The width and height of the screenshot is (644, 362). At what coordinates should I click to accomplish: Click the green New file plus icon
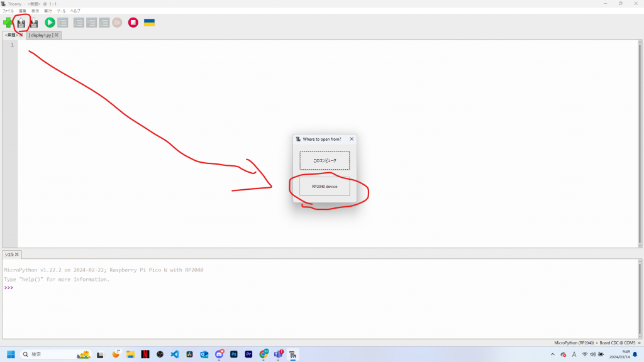[x=8, y=23]
